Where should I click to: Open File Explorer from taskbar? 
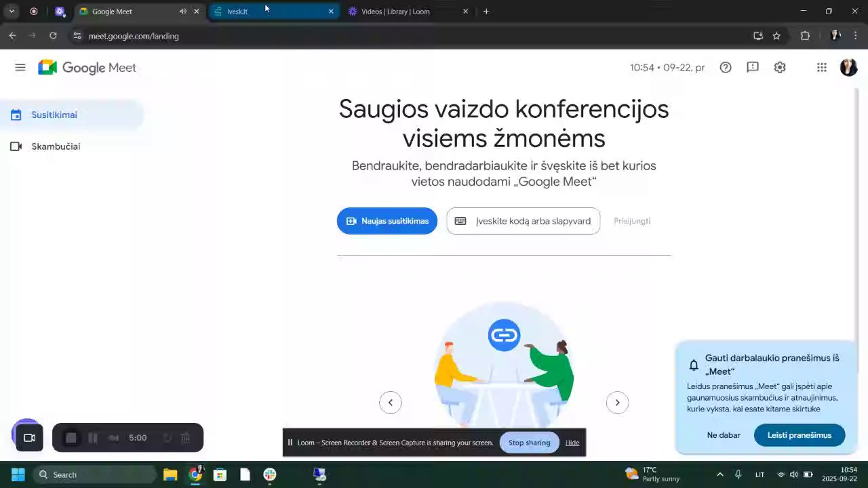click(170, 474)
